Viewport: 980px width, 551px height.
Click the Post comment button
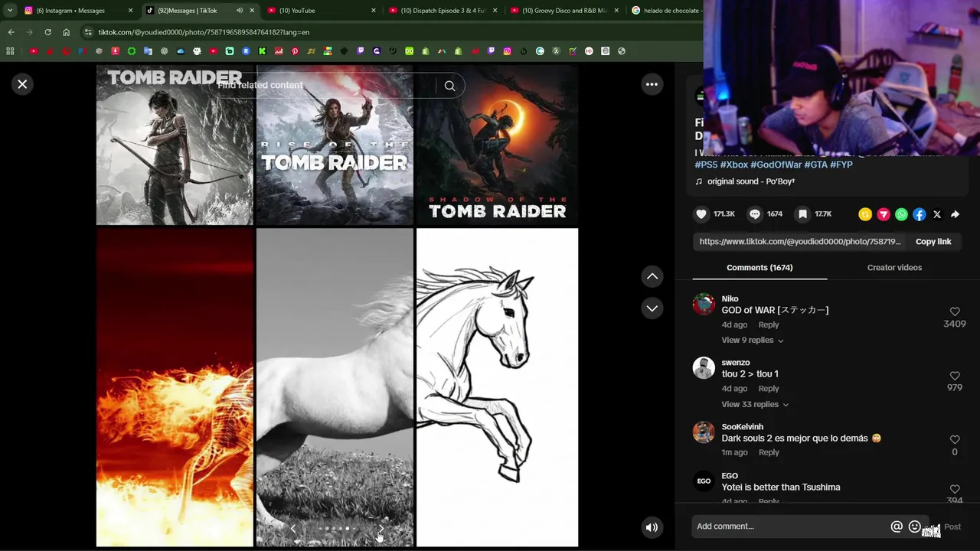[x=952, y=527]
